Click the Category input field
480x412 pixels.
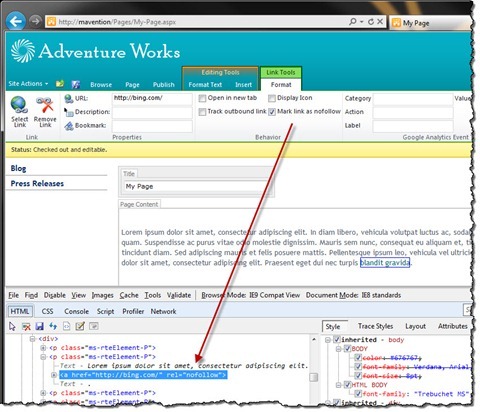(413, 98)
